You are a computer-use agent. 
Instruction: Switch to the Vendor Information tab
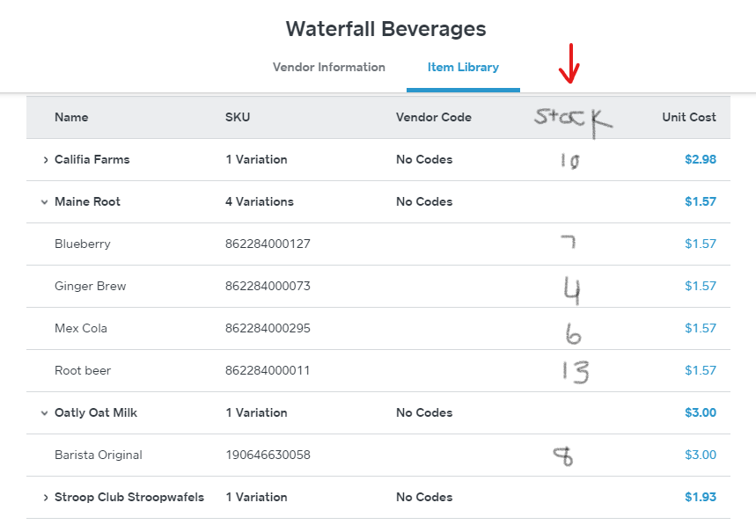[328, 68]
